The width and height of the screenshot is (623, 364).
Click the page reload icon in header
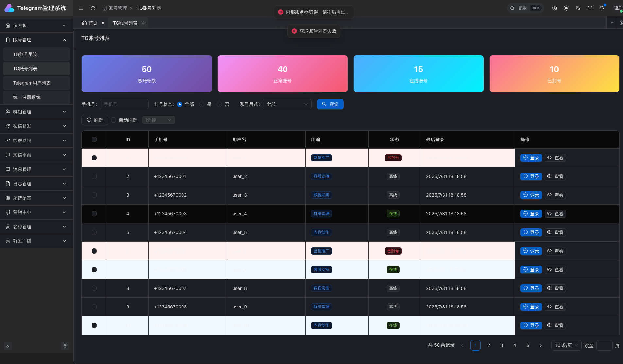click(x=93, y=8)
